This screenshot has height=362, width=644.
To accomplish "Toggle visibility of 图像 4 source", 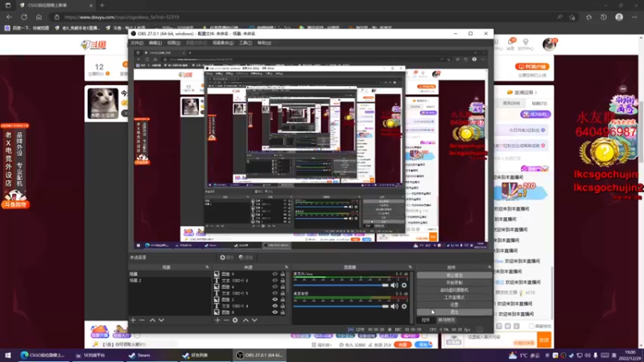I will (275, 287).
